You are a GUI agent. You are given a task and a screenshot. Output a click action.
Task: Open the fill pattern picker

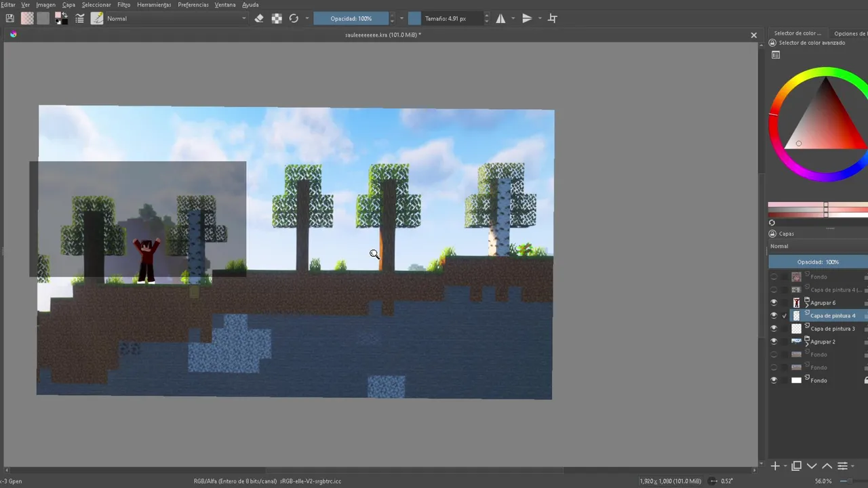[43, 18]
